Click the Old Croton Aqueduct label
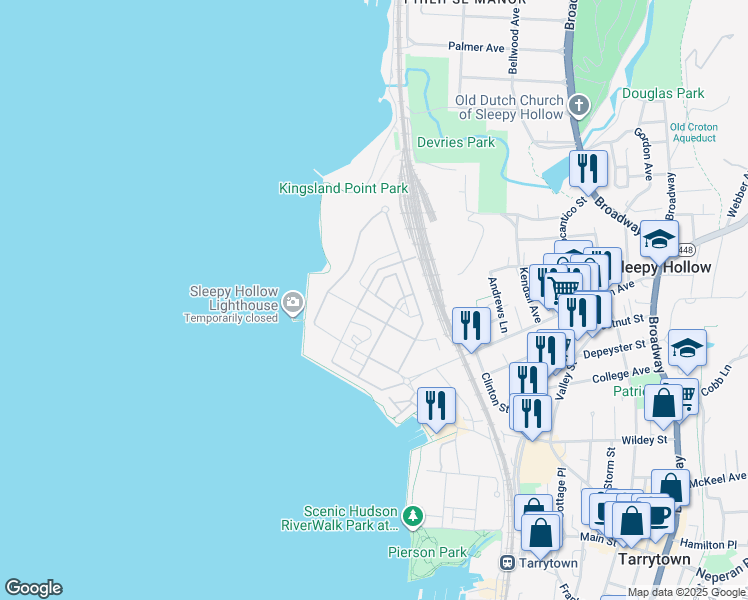Image resolution: width=748 pixels, height=600 pixels. pos(693,133)
